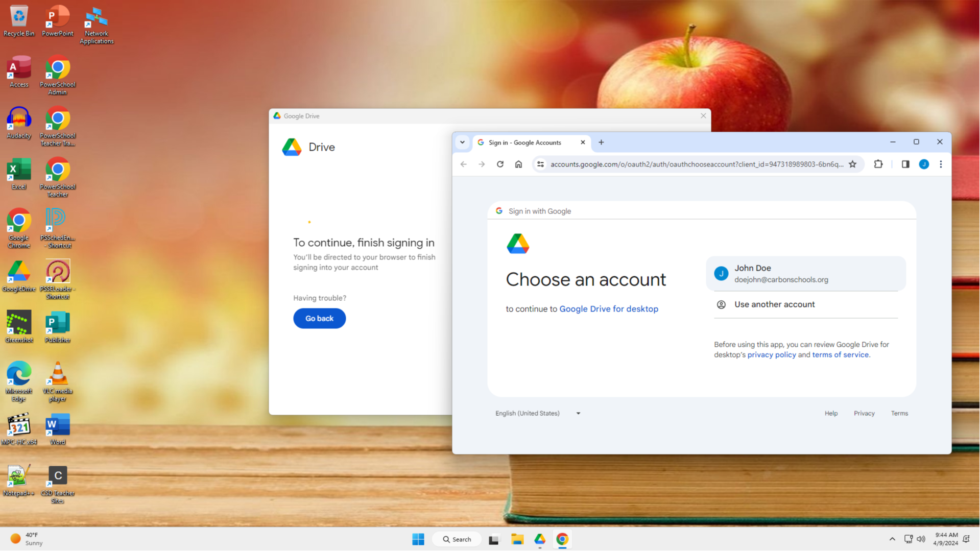Select Network Applications desktop icon
Image resolution: width=980 pixels, height=551 pixels.
(x=97, y=25)
